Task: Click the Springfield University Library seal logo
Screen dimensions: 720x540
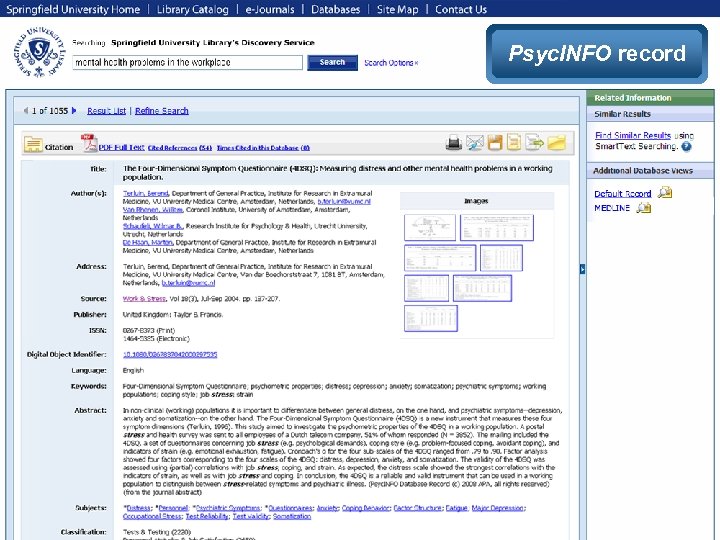Action: pos(39,52)
